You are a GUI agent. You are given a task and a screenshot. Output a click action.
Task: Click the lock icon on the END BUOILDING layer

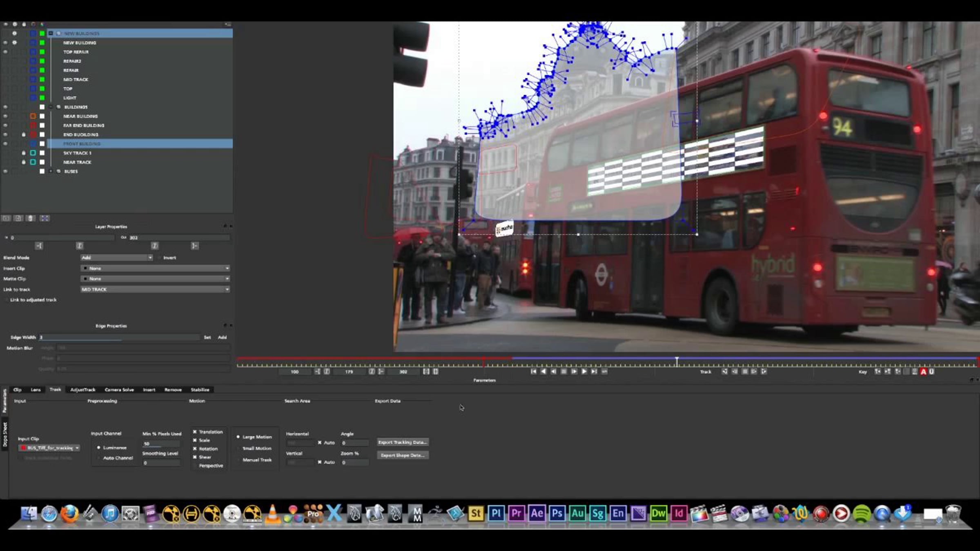[24, 135]
